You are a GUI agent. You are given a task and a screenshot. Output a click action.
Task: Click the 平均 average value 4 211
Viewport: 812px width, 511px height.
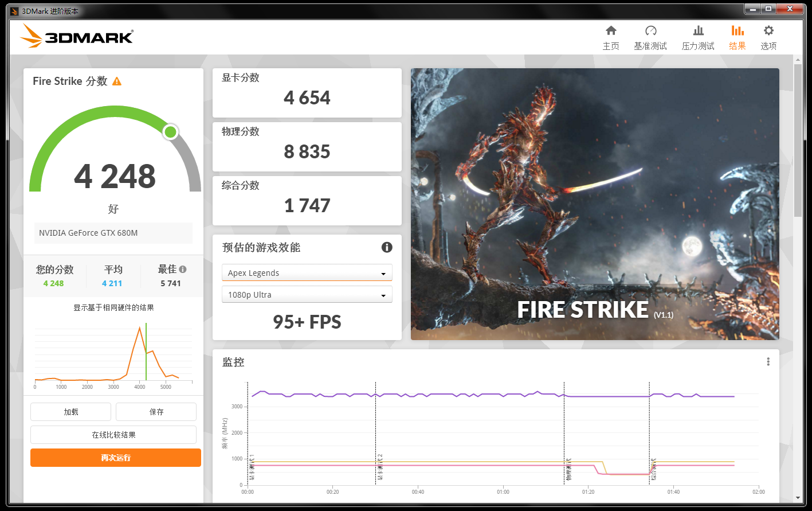[x=112, y=283]
